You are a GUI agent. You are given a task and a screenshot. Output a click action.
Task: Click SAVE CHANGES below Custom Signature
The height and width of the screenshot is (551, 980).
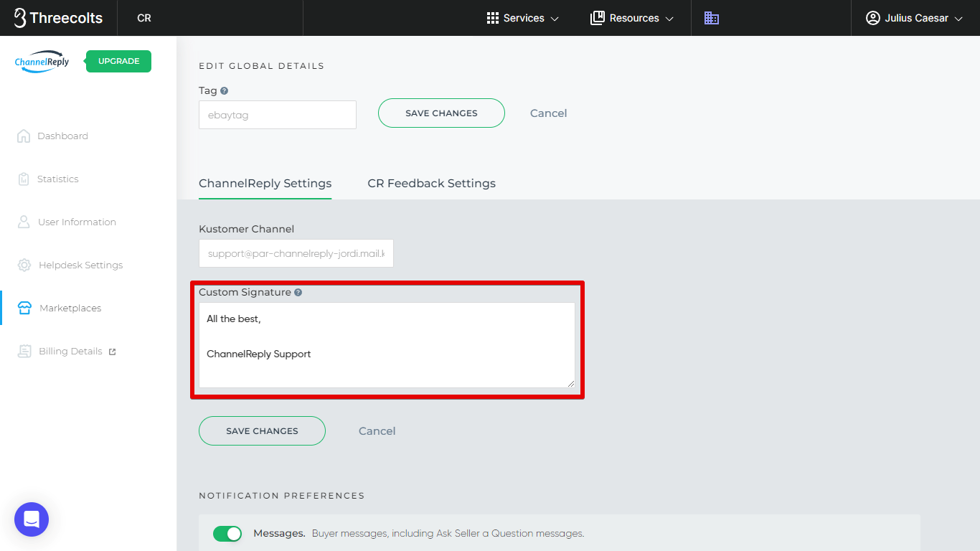(x=262, y=430)
